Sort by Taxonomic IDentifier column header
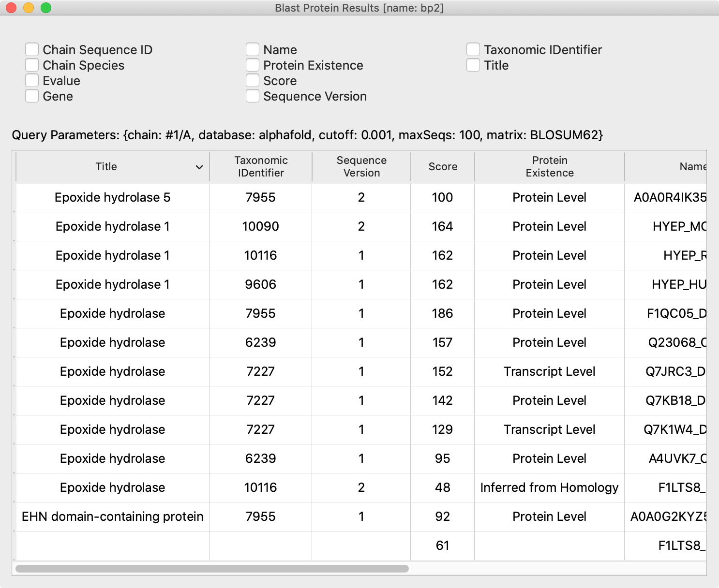 261,167
